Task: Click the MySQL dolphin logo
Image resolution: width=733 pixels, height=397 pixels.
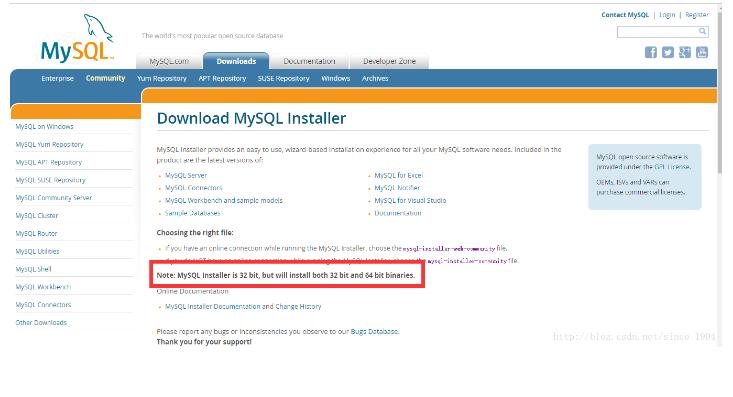Action: click(x=78, y=38)
